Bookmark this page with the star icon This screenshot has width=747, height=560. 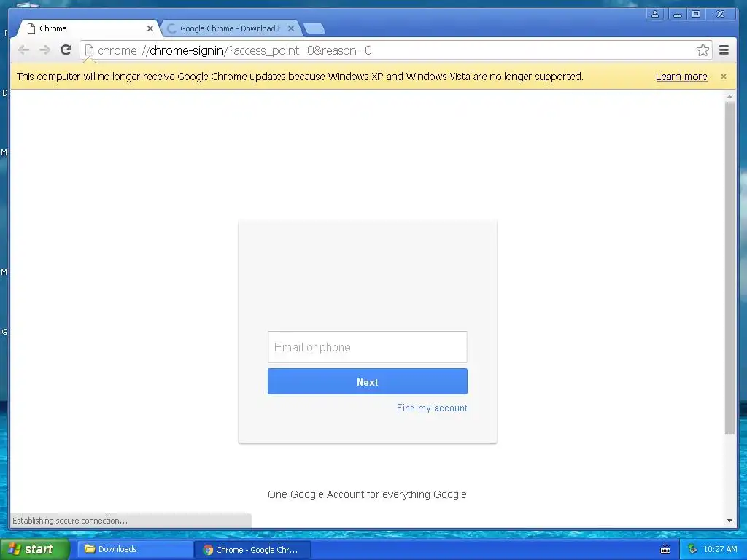703,50
